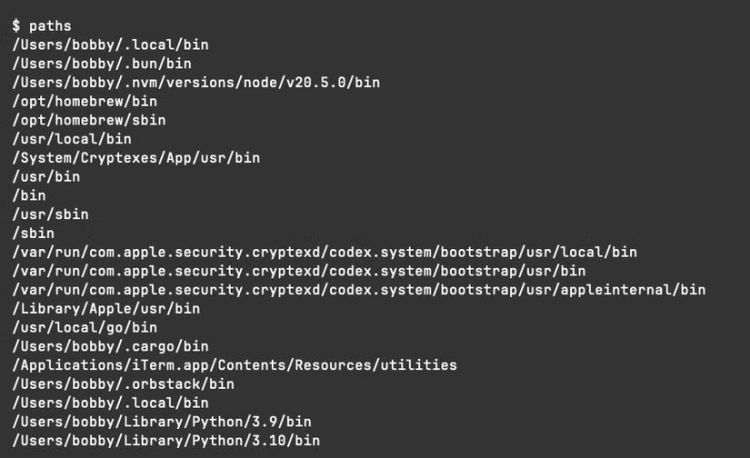
Task: Click the /System/Cryptexes/App/usr/bin path
Action: [x=136, y=158]
